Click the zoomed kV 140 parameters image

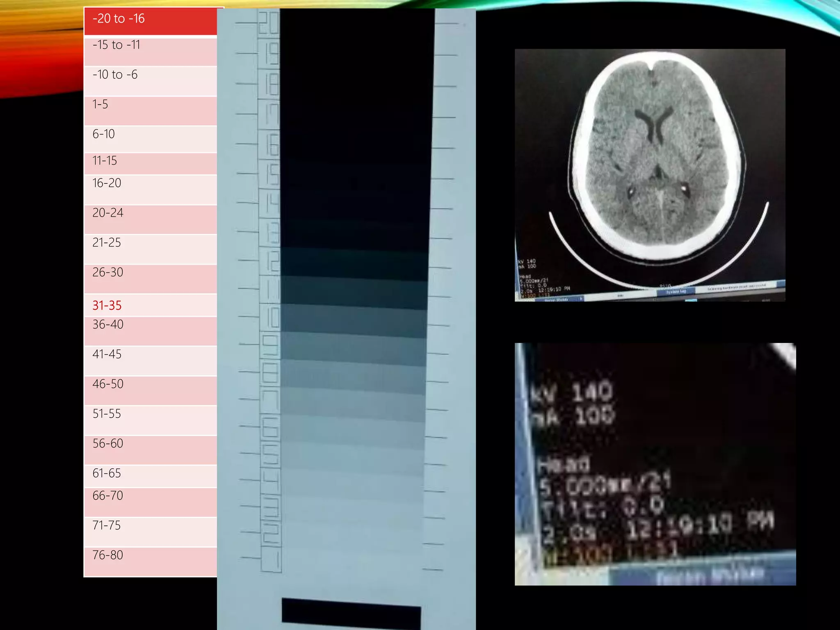pos(655,463)
